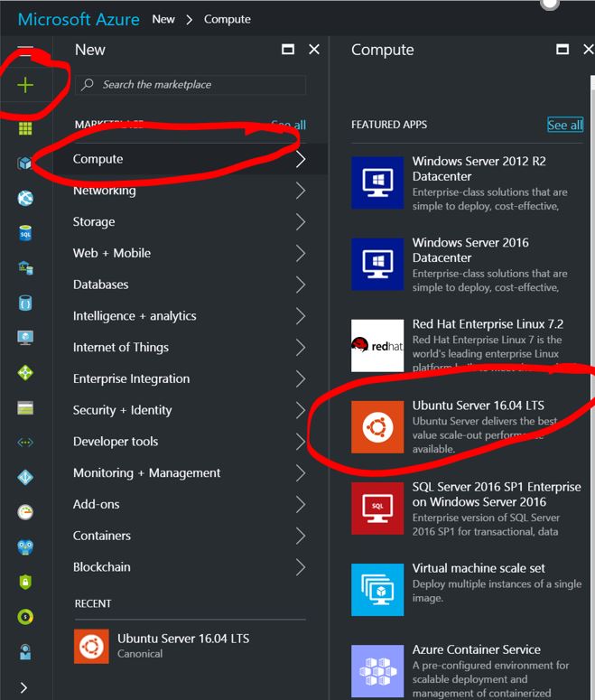This screenshot has width=595, height=700.
Task: Click See all next to Featured Apps
Action: 565,125
